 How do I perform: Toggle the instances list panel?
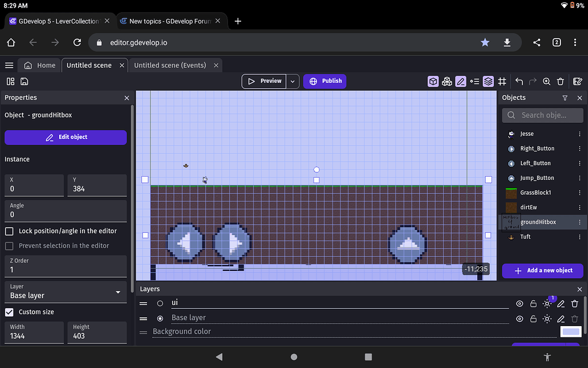[x=474, y=82]
